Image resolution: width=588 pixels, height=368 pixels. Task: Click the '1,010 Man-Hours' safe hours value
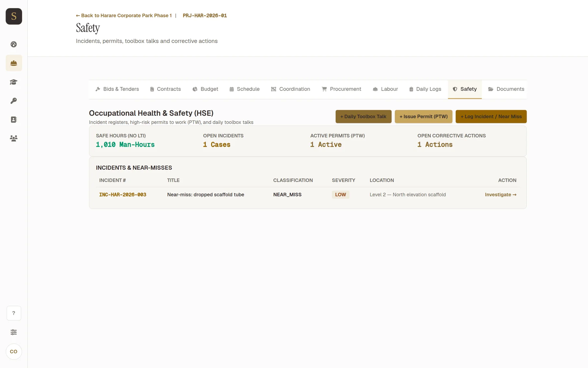point(125,145)
